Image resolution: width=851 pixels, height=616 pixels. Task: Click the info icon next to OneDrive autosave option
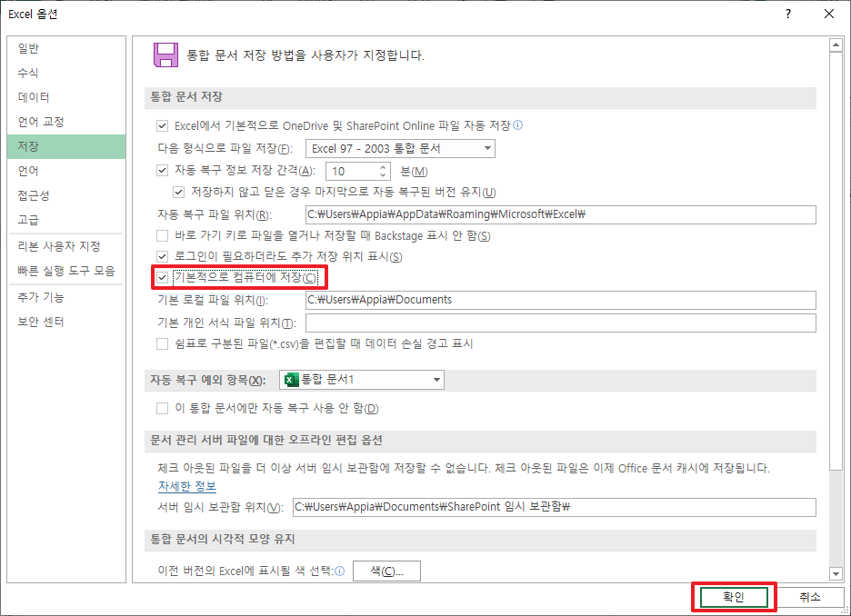[517, 125]
